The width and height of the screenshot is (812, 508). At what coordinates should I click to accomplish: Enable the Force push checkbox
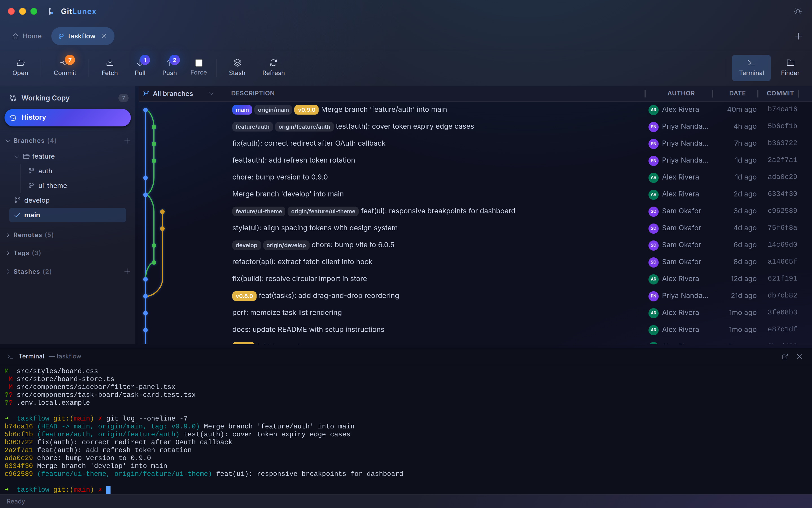coord(199,63)
